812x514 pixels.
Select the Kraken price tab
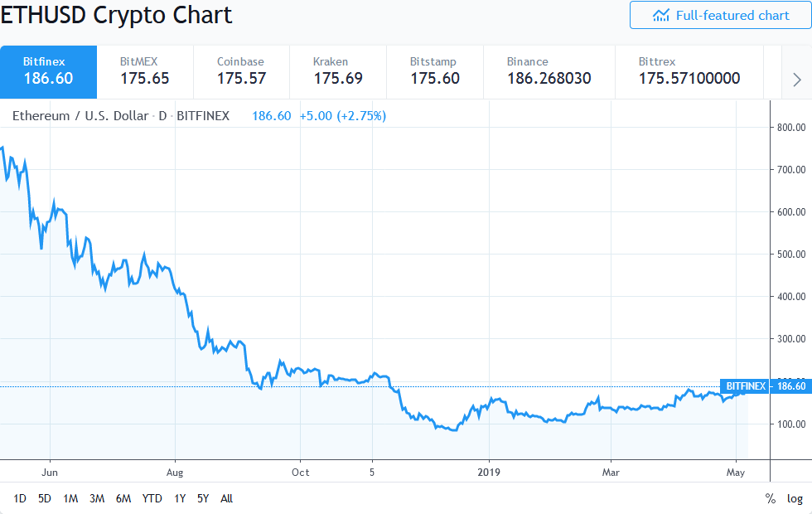[x=336, y=71]
